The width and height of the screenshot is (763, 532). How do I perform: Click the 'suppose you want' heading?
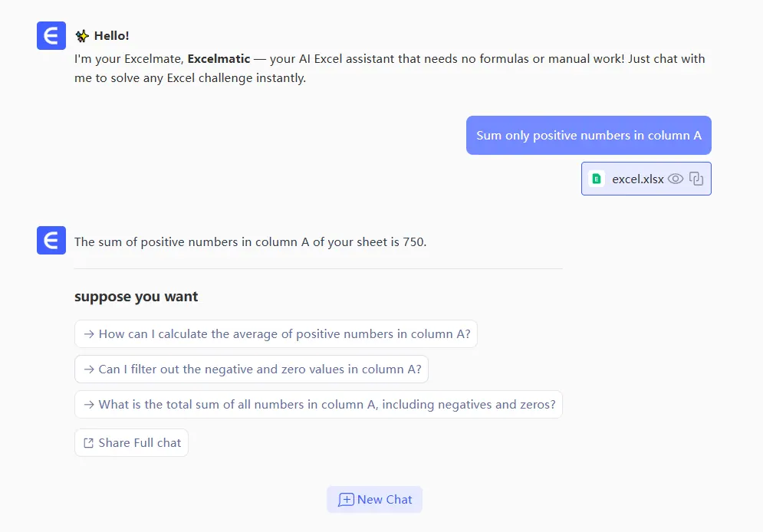136,297
